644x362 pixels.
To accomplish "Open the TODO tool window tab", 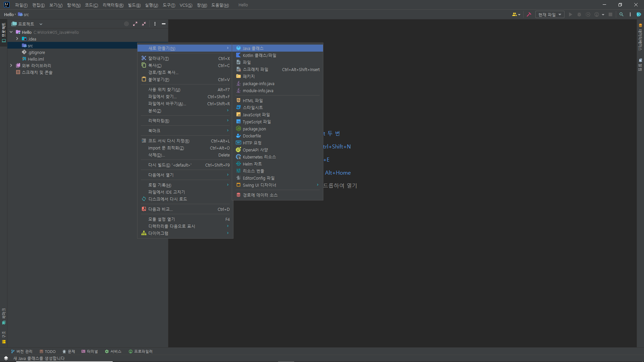I will pyautogui.click(x=48, y=351).
